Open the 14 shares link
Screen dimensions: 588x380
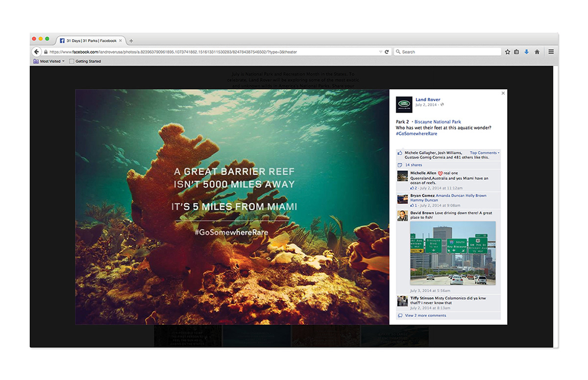(x=414, y=165)
